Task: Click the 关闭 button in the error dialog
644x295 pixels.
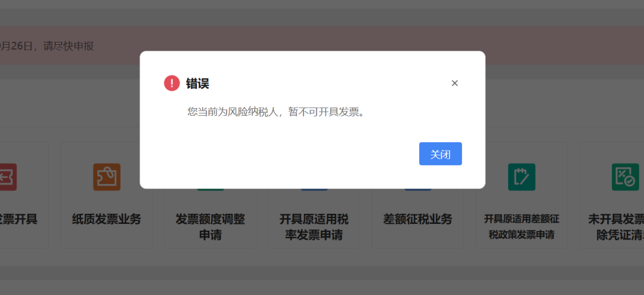Action: (440, 154)
